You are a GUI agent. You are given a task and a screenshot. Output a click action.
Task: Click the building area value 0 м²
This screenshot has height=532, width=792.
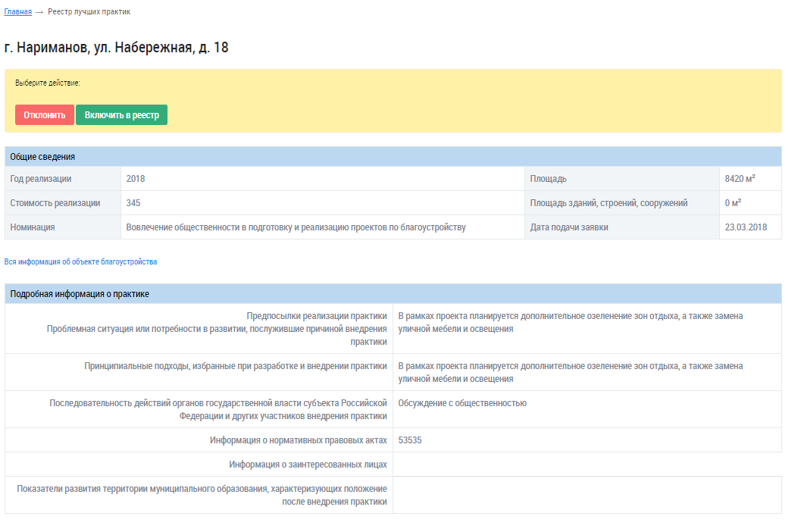[733, 203]
